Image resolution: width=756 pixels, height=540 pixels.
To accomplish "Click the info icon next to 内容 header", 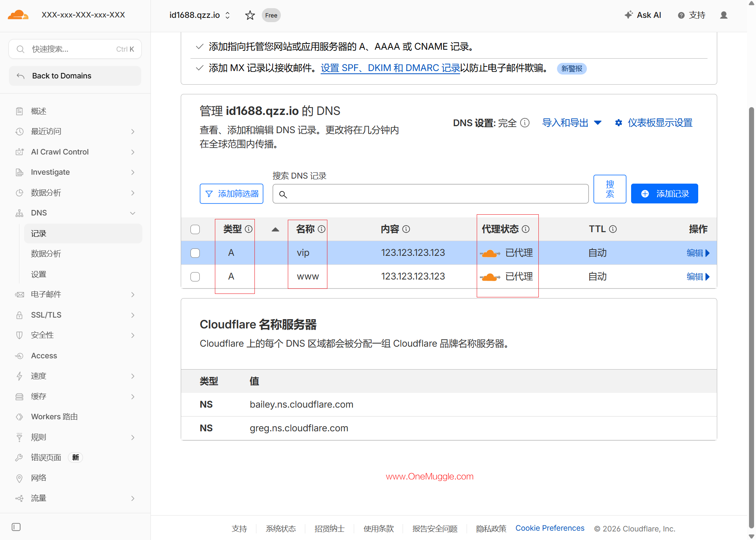I will pos(406,229).
